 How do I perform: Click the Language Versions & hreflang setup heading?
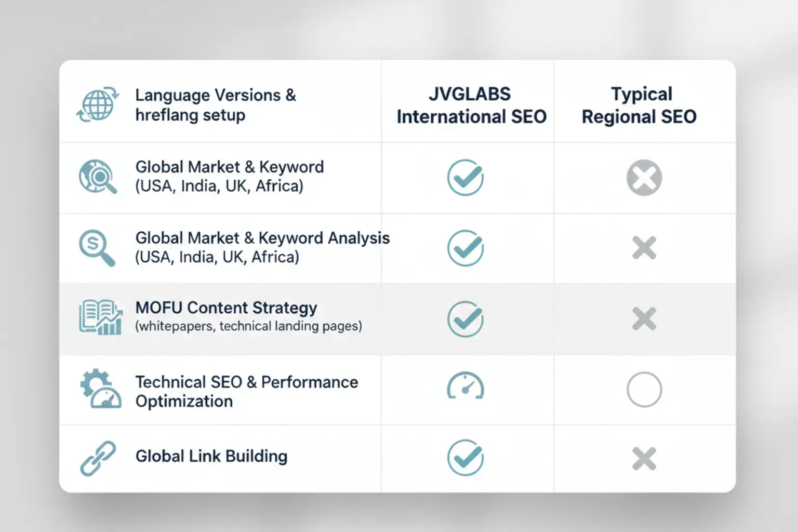click(216, 105)
